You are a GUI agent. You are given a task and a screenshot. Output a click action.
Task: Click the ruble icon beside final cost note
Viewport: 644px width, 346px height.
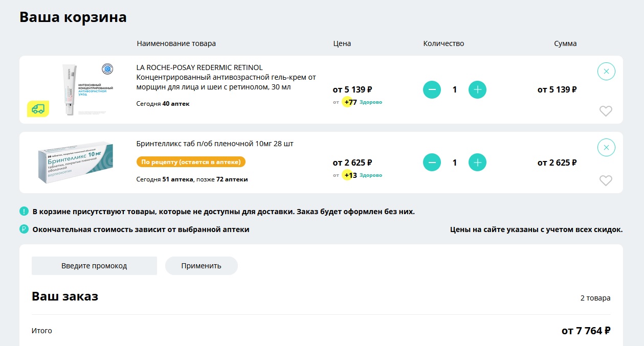[x=24, y=229]
